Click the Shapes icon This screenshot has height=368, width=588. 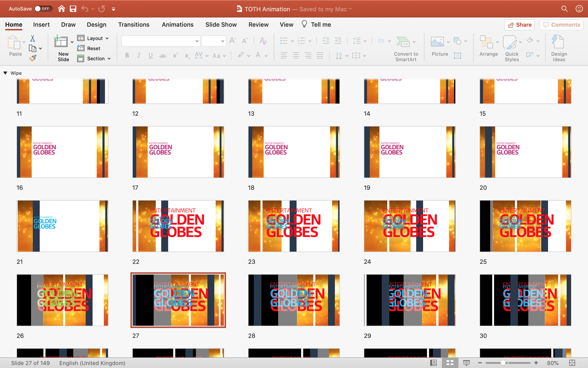(x=457, y=41)
